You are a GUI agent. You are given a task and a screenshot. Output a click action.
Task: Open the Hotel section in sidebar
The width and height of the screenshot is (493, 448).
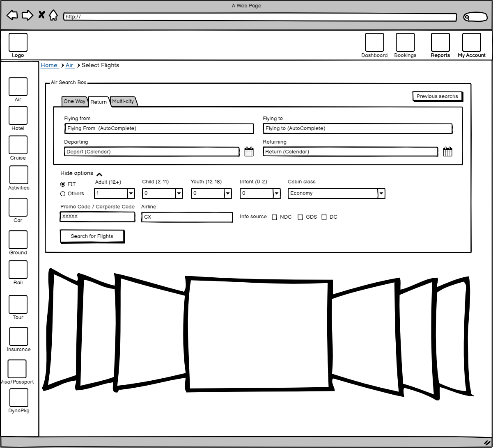18,116
